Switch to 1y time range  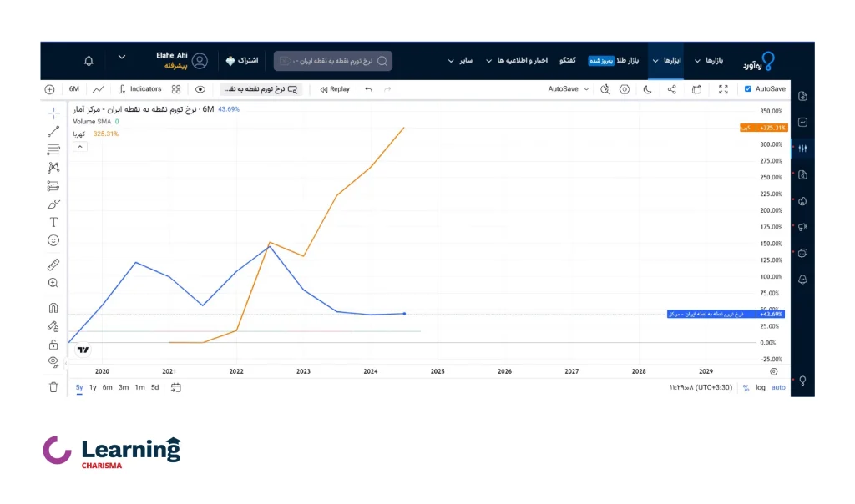tap(93, 387)
